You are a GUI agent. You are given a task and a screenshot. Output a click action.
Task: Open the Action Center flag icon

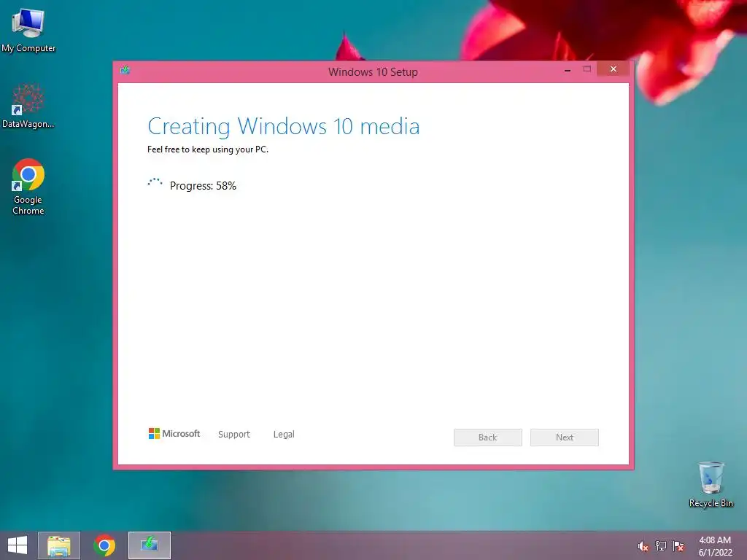678,546
